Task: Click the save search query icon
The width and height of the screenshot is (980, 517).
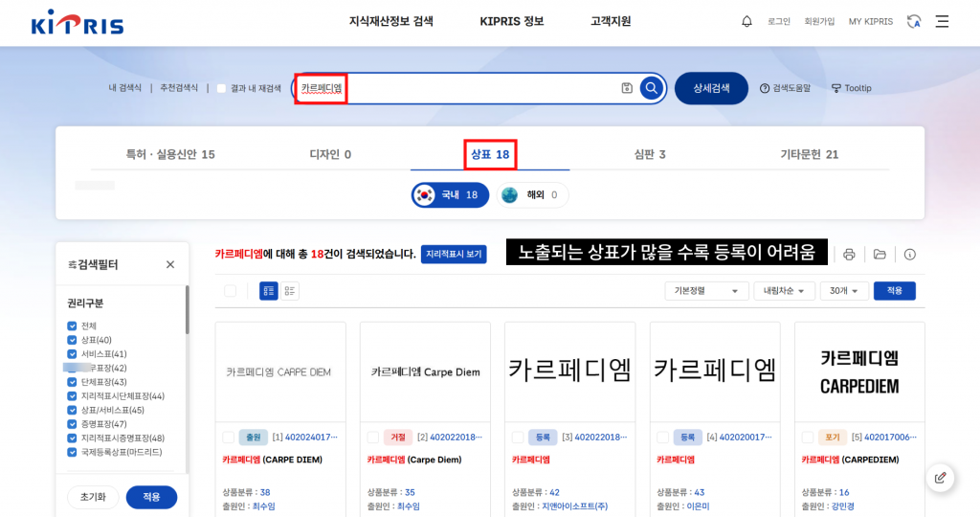Action: 627,88
